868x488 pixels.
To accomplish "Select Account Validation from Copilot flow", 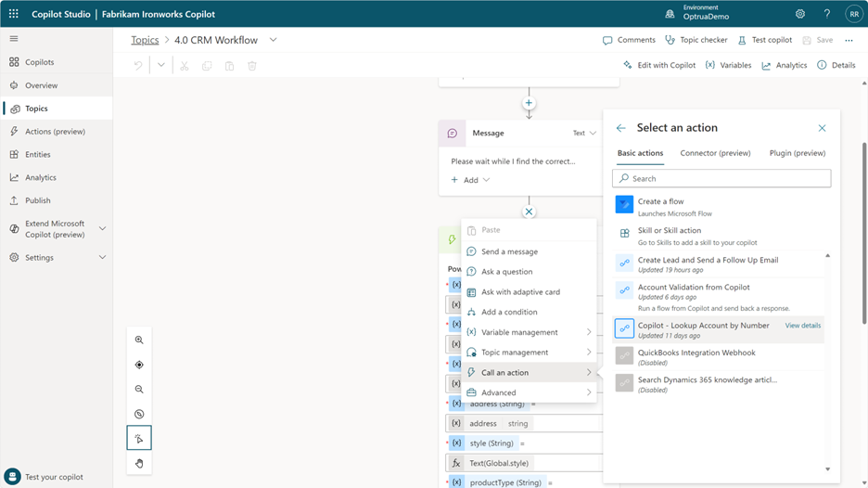I will point(719,297).
